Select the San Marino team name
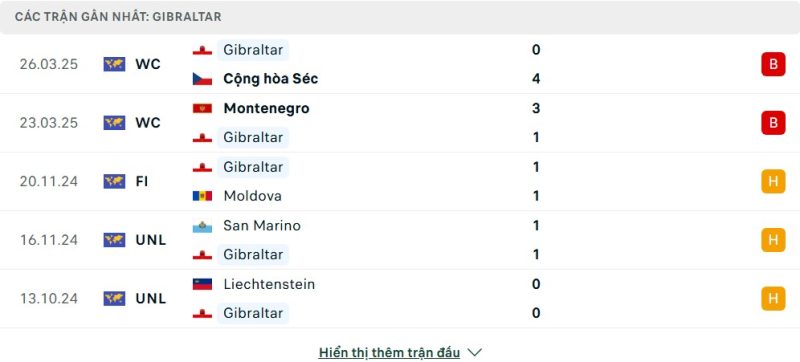800x362 pixels. (262, 226)
